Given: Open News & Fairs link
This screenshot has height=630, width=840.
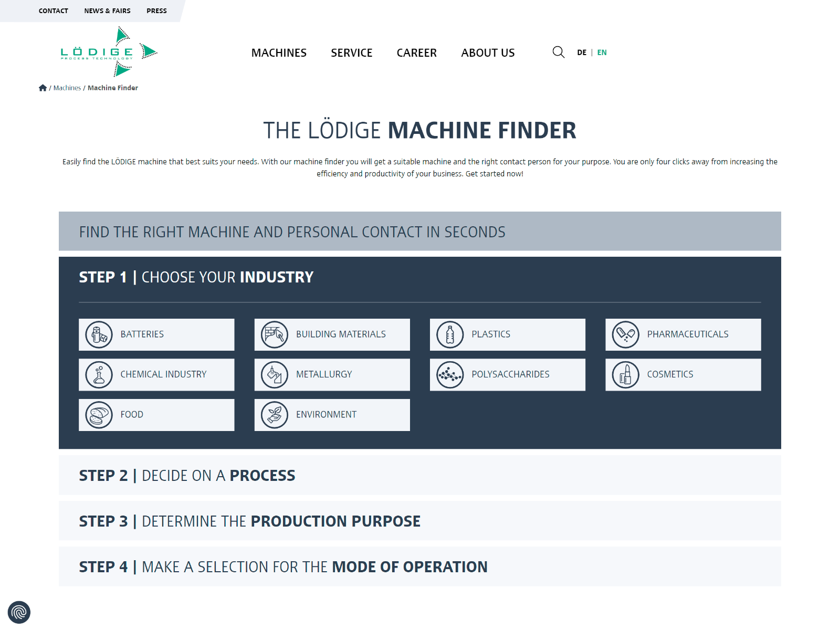Looking at the screenshot, I should coord(107,10).
